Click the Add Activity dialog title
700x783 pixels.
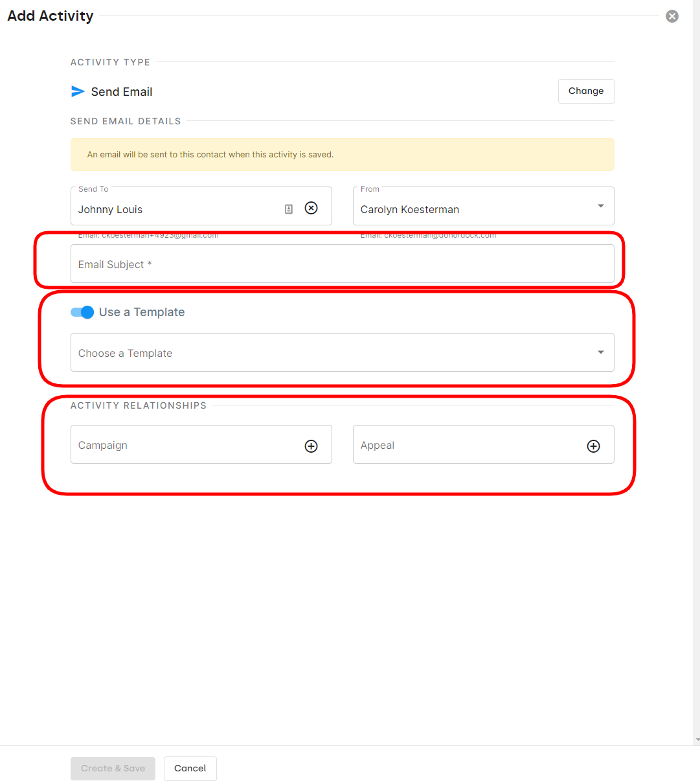coord(51,16)
